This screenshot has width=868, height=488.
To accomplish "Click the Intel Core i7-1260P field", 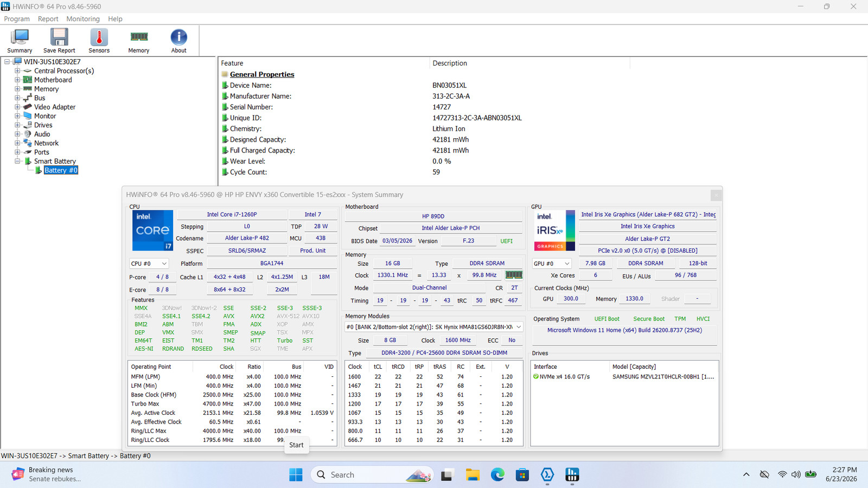I will (232, 215).
